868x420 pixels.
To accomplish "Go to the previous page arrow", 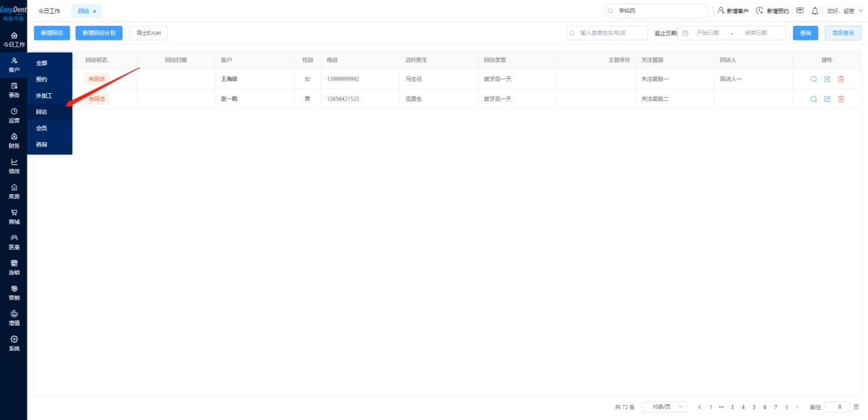I will [x=699, y=407].
